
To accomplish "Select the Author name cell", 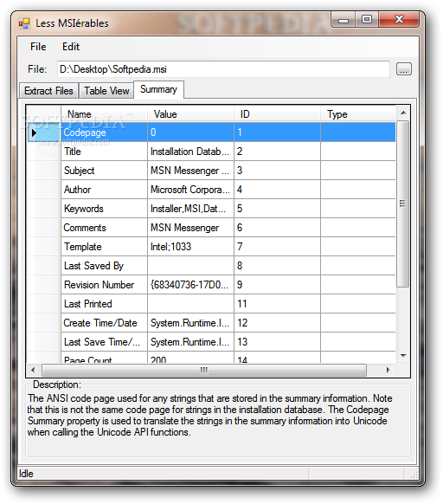I will tap(104, 190).
